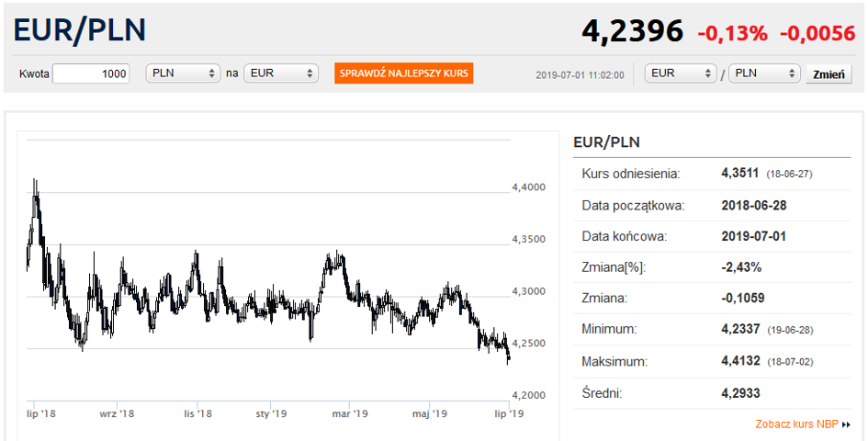Screen dimensions: 868x441
Task: Click the chart axis label lip '19
Action: [509, 413]
